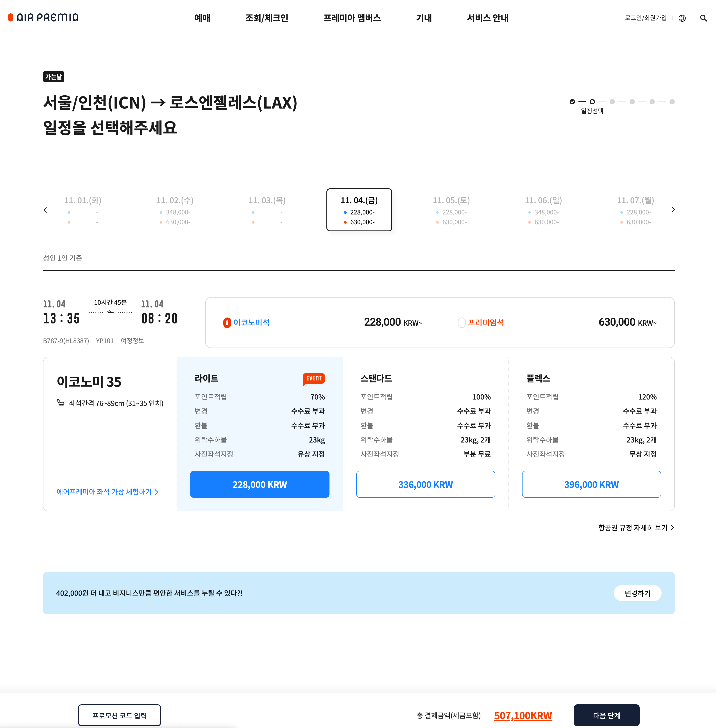Click the search magnifier icon
Viewport: 716px width, 728px height.
point(703,18)
